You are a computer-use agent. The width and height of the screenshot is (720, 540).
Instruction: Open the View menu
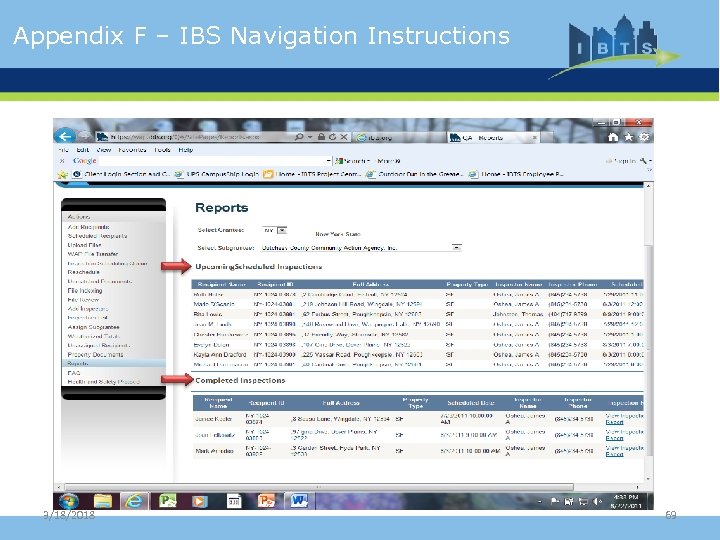pos(104,150)
